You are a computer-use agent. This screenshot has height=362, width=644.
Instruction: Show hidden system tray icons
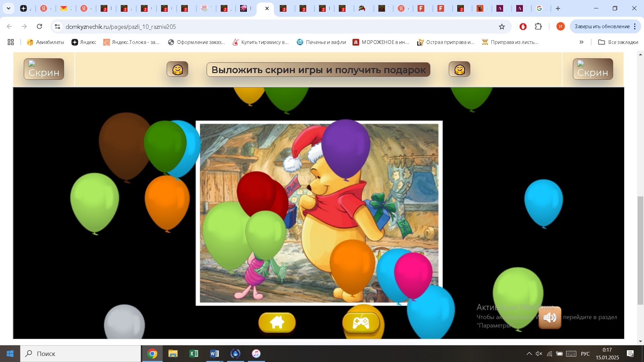coord(529,354)
